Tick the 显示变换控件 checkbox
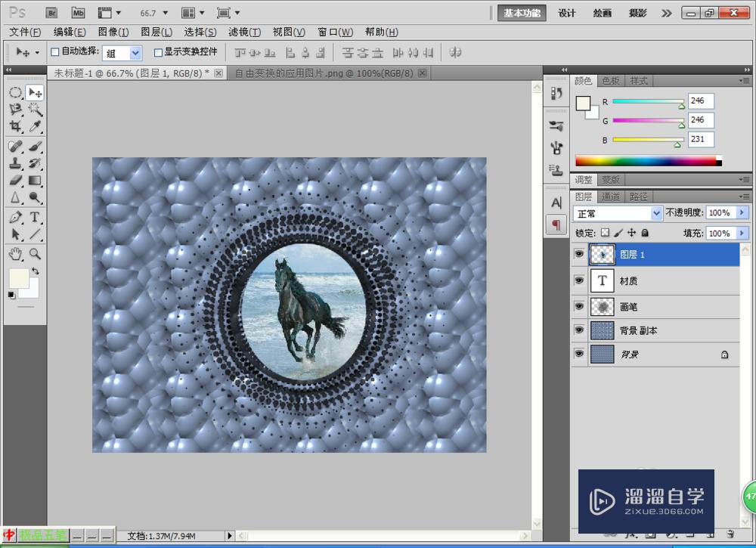 158,52
